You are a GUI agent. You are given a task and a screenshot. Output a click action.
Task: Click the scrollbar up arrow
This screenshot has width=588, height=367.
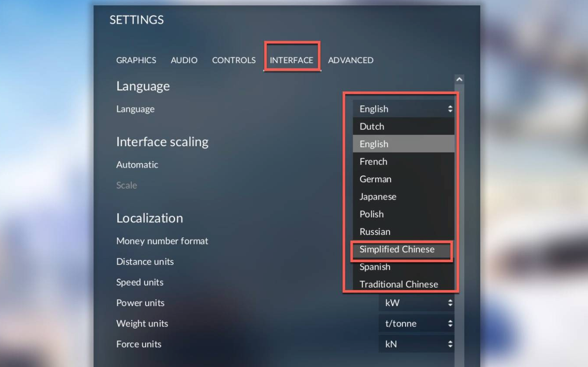(x=459, y=79)
